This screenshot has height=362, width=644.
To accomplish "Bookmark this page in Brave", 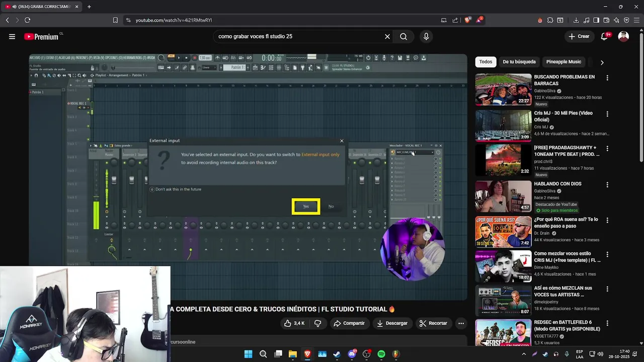I will click(115, 20).
